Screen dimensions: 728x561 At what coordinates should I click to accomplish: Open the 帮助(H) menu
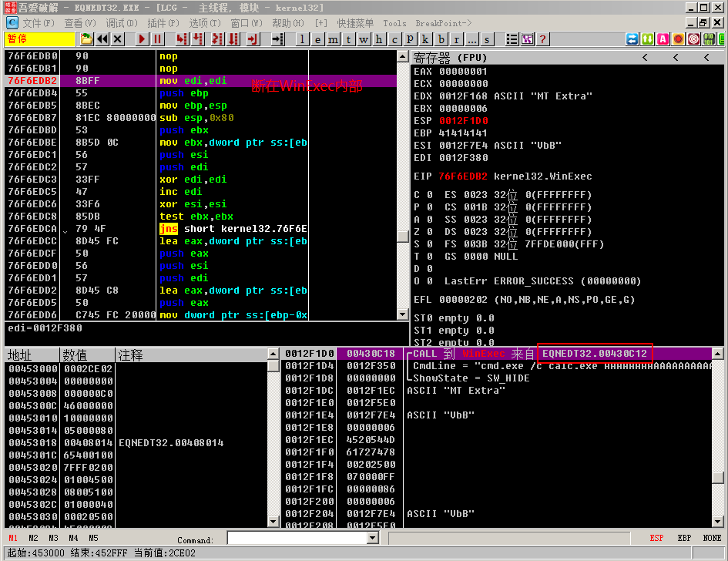(x=288, y=23)
